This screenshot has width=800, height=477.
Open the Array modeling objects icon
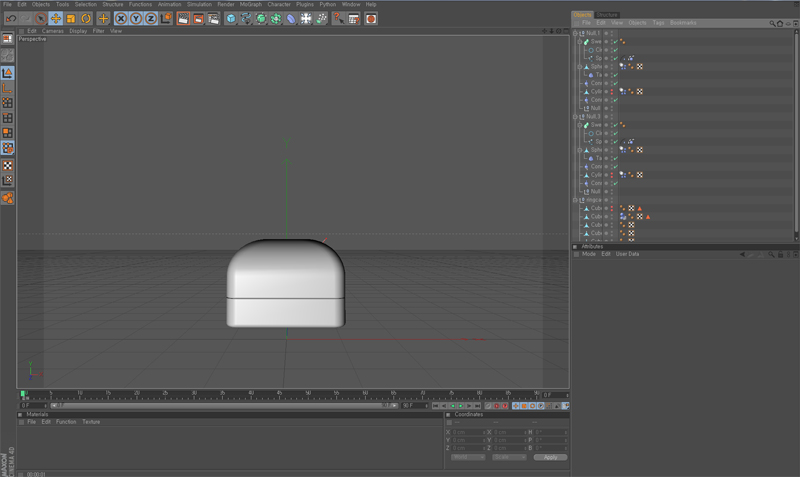276,19
